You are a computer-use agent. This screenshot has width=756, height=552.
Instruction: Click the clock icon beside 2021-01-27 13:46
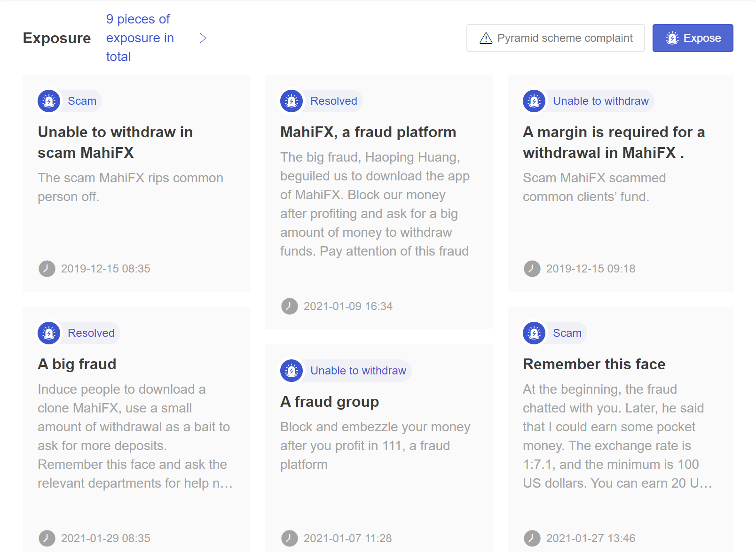[x=532, y=538]
